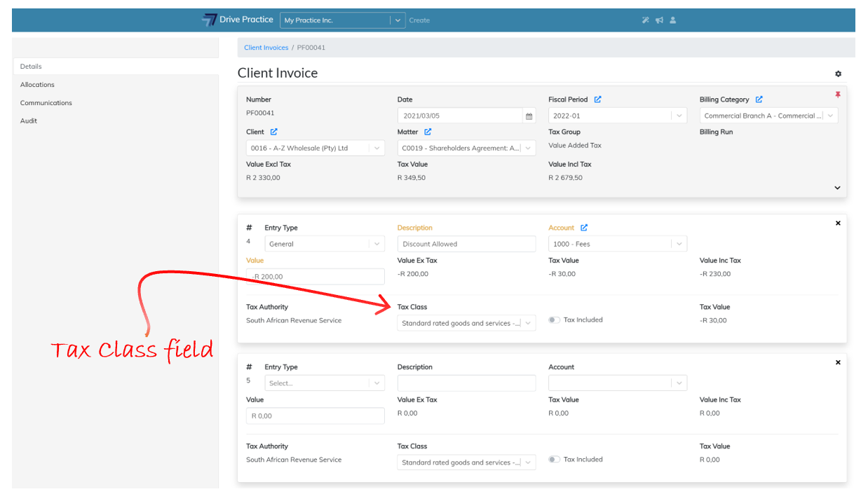Go to Client Invoices breadcrumb link

pyautogui.click(x=266, y=48)
